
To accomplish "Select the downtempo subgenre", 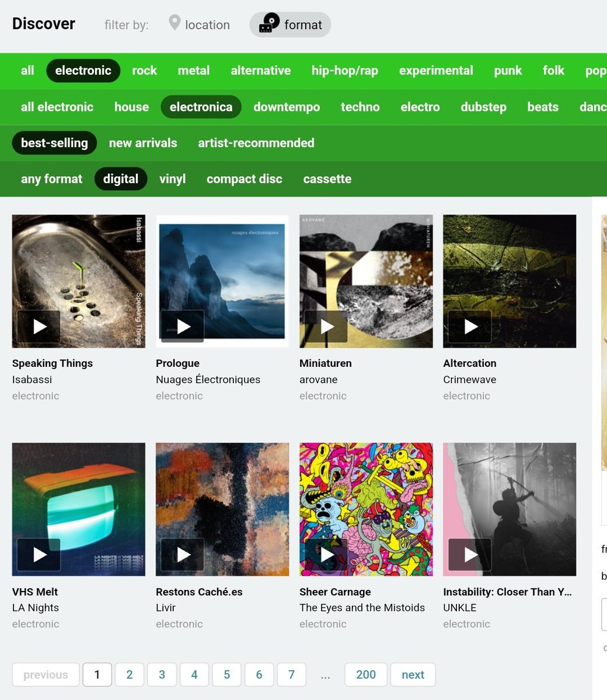I will 287,107.
